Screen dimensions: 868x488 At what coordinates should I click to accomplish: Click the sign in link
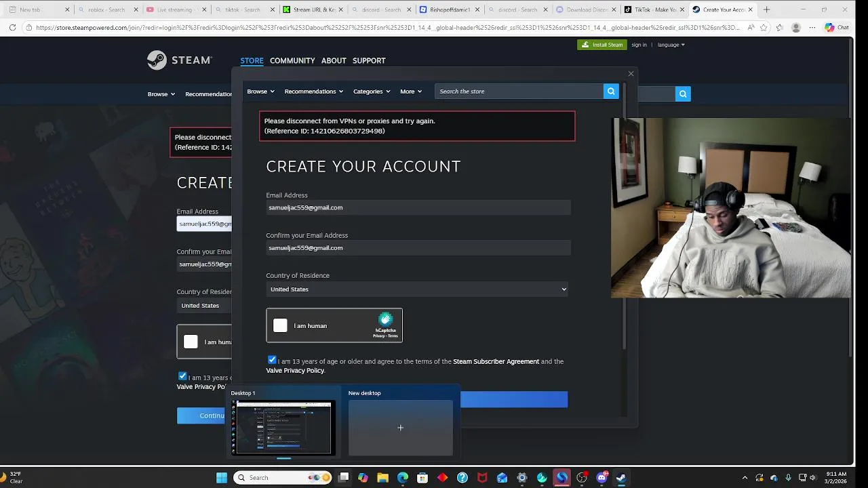click(x=639, y=45)
